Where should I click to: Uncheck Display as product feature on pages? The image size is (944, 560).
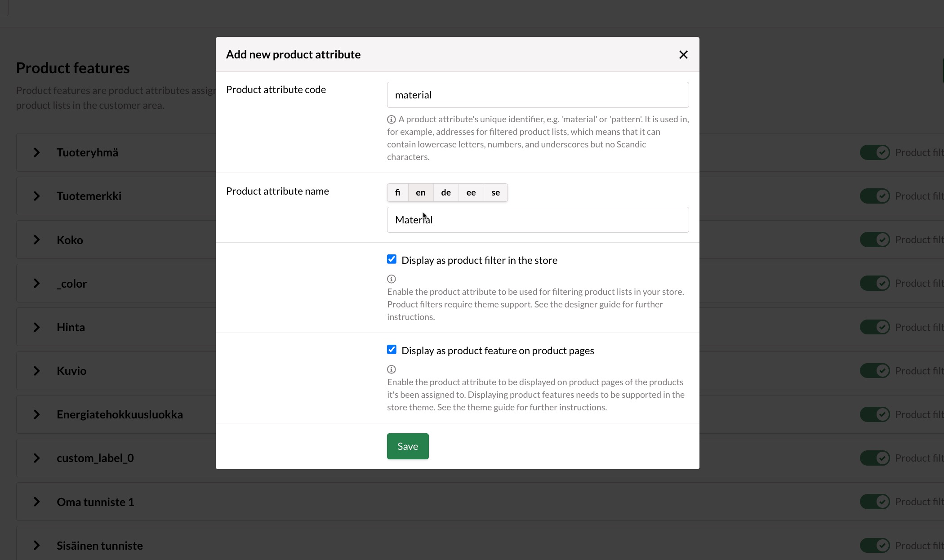pyautogui.click(x=392, y=350)
